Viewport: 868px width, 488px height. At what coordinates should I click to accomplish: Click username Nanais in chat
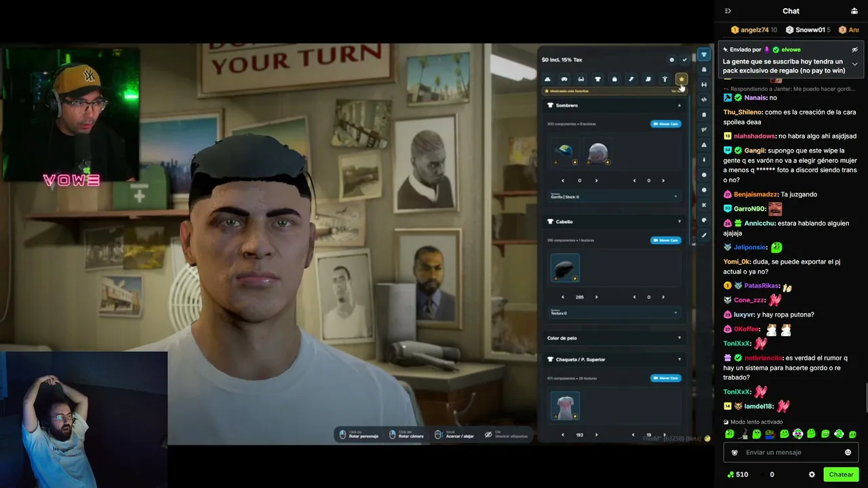tap(755, 98)
